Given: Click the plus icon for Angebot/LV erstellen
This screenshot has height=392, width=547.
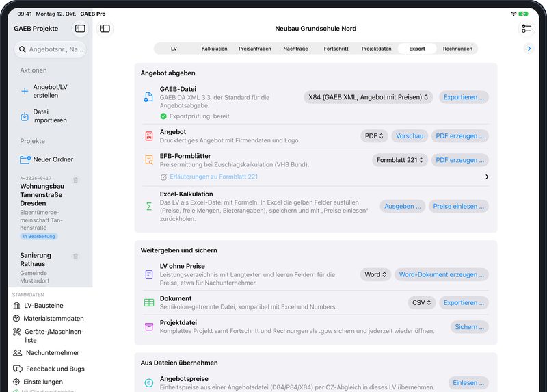Looking at the screenshot, I should 25,91.
